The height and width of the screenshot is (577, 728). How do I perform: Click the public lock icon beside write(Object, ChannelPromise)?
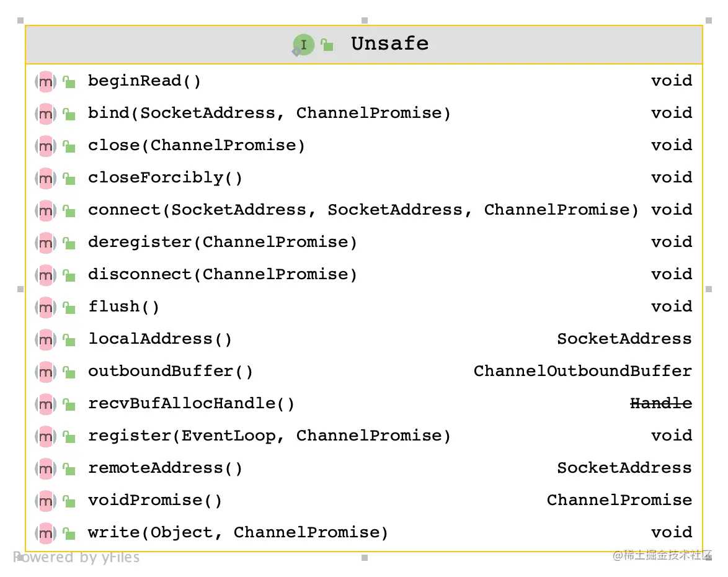(x=69, y=533)
